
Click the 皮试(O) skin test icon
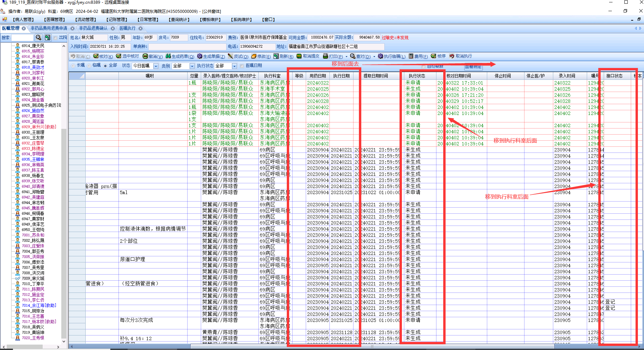(x=231, y=56)
